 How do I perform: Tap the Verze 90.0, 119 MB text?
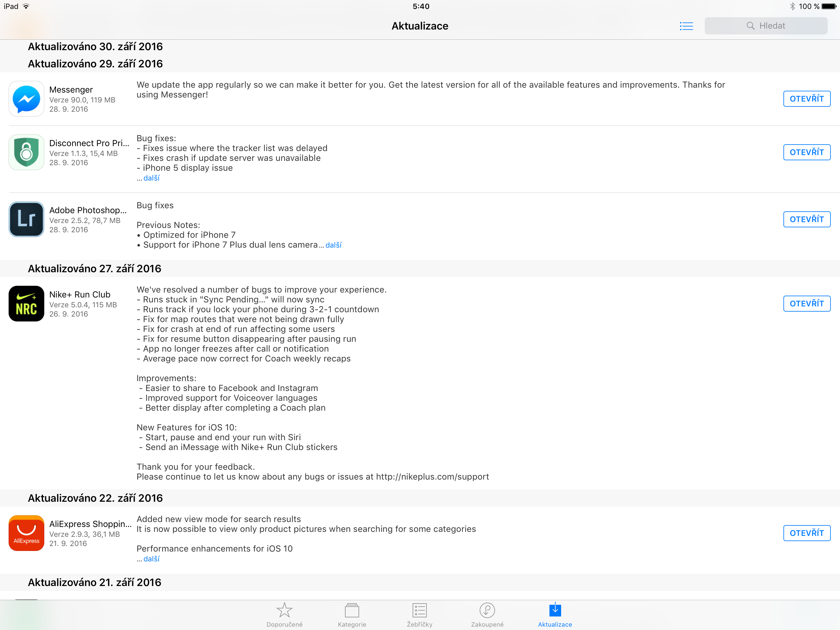click(82, 100)
